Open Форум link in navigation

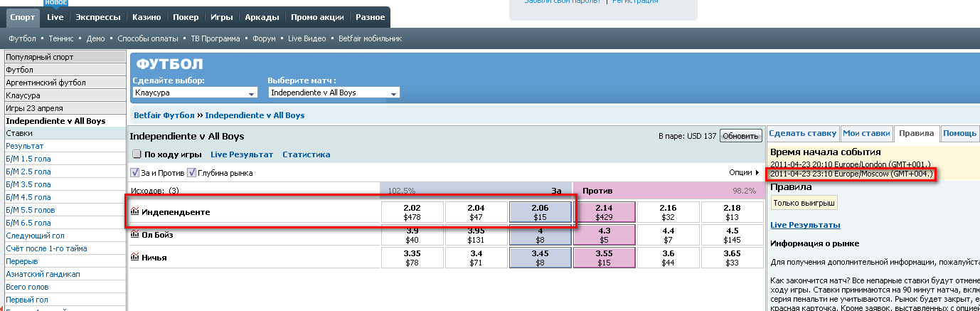click(264, 38)
